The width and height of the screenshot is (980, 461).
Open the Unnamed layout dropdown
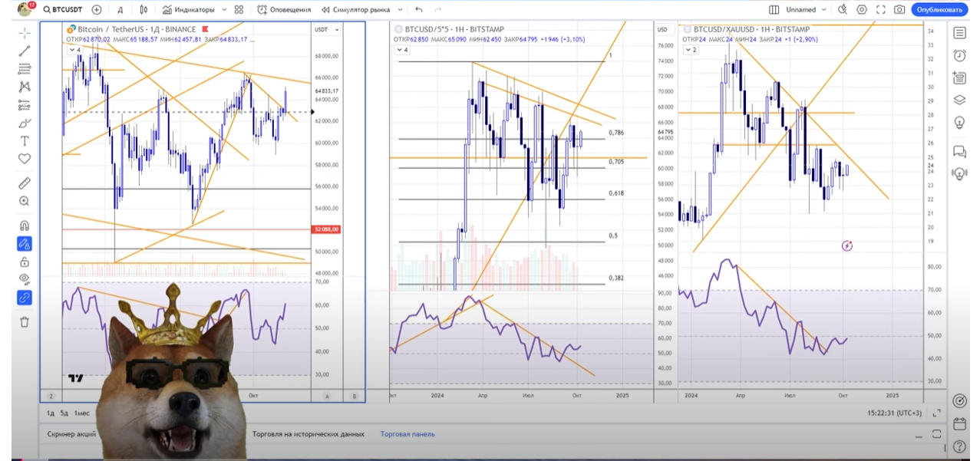point(806,10)
